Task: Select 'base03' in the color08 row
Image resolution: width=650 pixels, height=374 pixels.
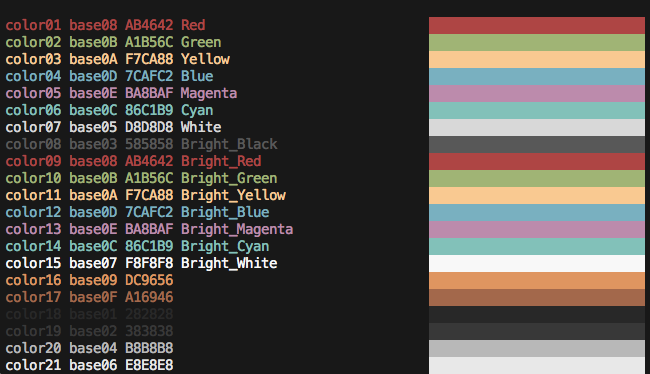Action: (x=93, y=144)
